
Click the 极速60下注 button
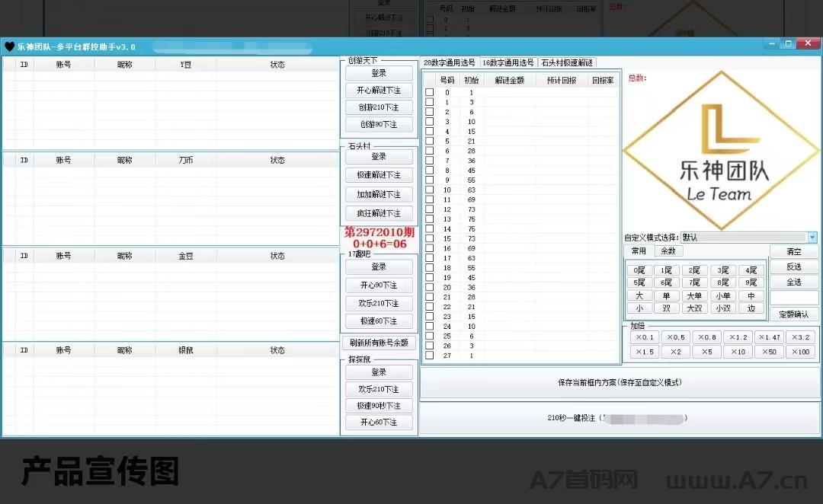[x=379, y=321]
